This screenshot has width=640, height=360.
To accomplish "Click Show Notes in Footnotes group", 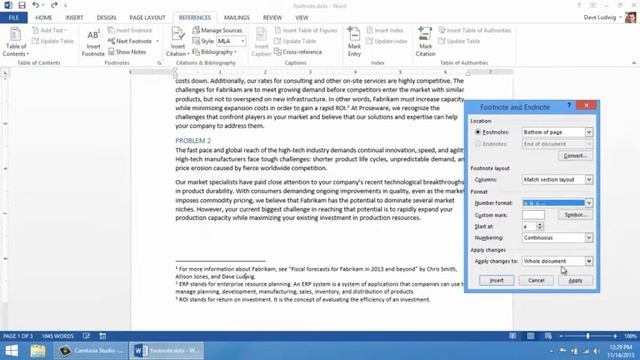I will 127,52.
